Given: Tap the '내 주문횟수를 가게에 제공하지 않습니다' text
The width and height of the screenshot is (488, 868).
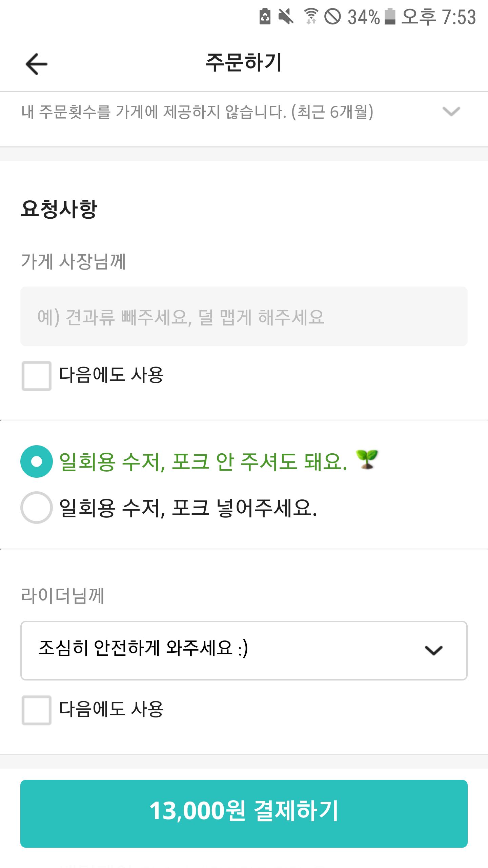Looking at the screenshot, I should click(x=197, y=112).
